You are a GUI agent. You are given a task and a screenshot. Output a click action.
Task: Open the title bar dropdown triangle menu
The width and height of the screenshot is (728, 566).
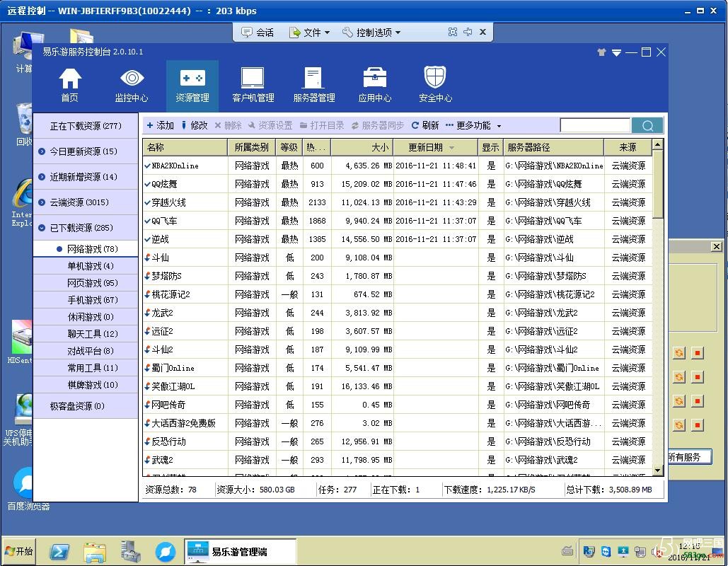pos(617,52)
